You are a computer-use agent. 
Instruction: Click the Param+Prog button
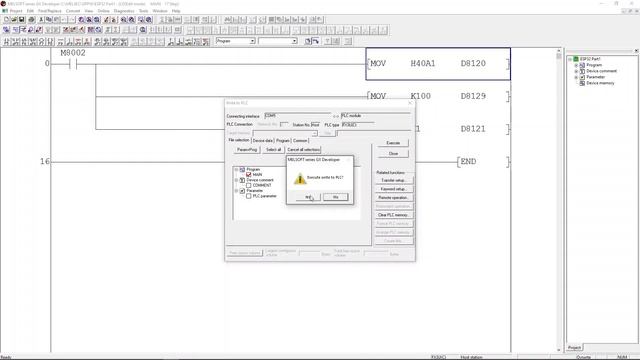coord(247,150)
